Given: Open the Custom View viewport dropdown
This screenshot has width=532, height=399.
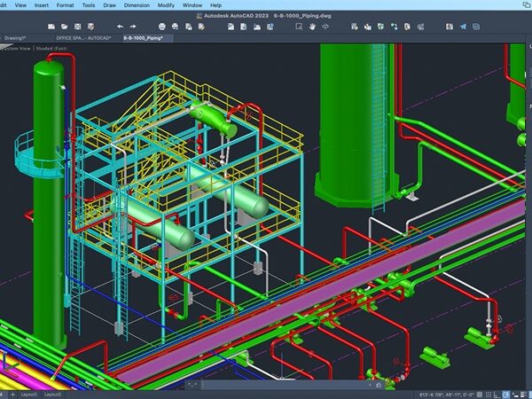Looking at the screenshot, I should pyautogui.click(x=18, y=49).
